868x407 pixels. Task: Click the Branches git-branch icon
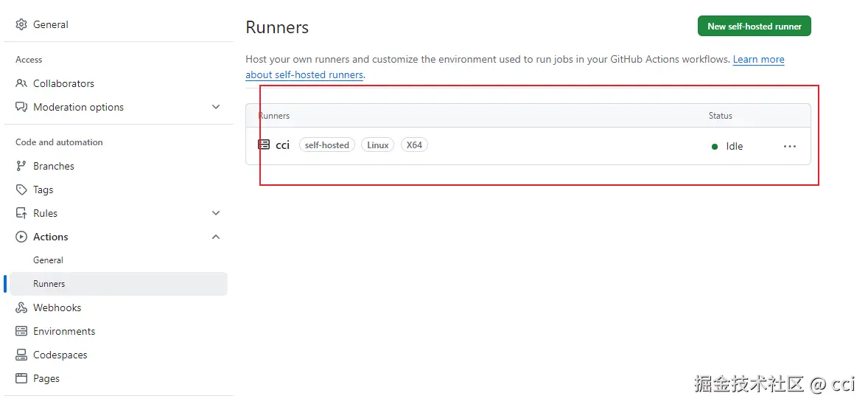coord(21,166)
